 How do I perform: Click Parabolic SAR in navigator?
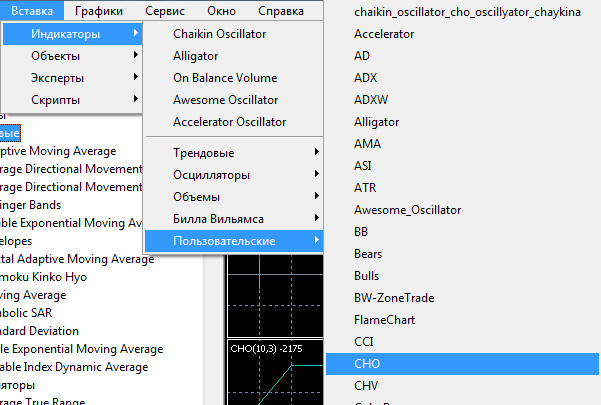pos(26,313)
